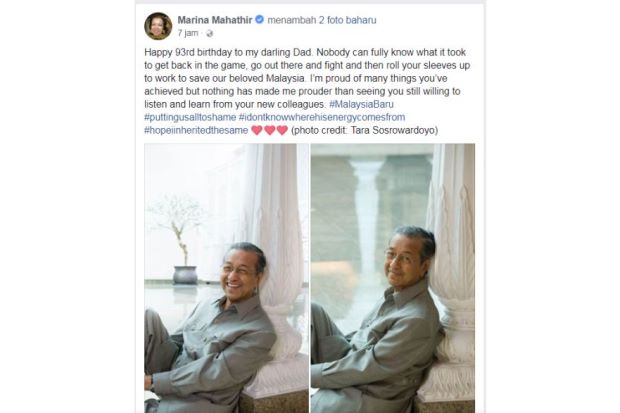Click Marina Mahathir's profile picture
This screenshot has height=413, width=620.
(x=158, y=26)
